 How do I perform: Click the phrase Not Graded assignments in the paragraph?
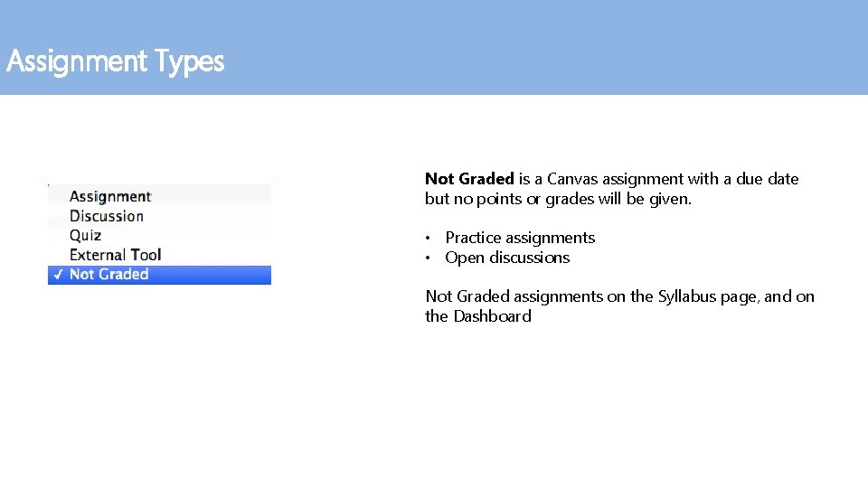point(514,296)
